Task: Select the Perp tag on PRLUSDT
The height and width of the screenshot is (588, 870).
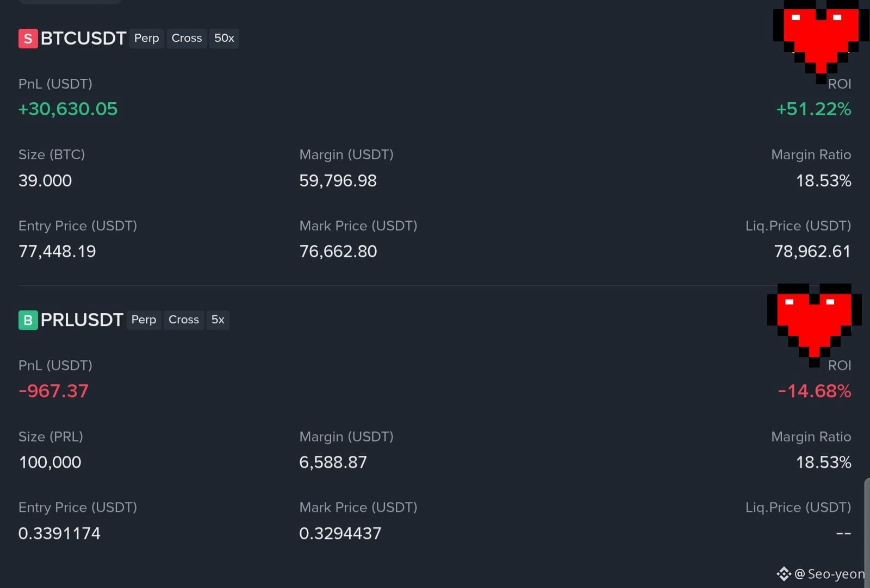Action: [144, 320]
